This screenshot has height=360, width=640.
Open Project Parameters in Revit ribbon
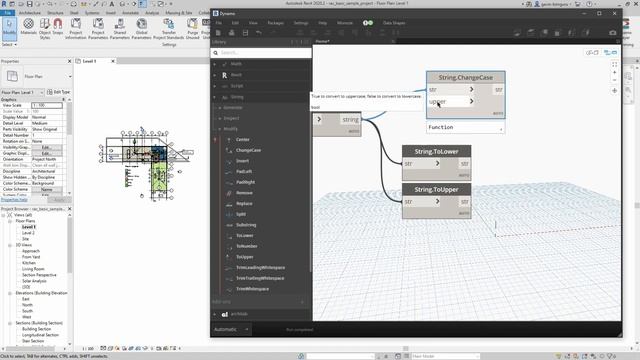(98, 28)
